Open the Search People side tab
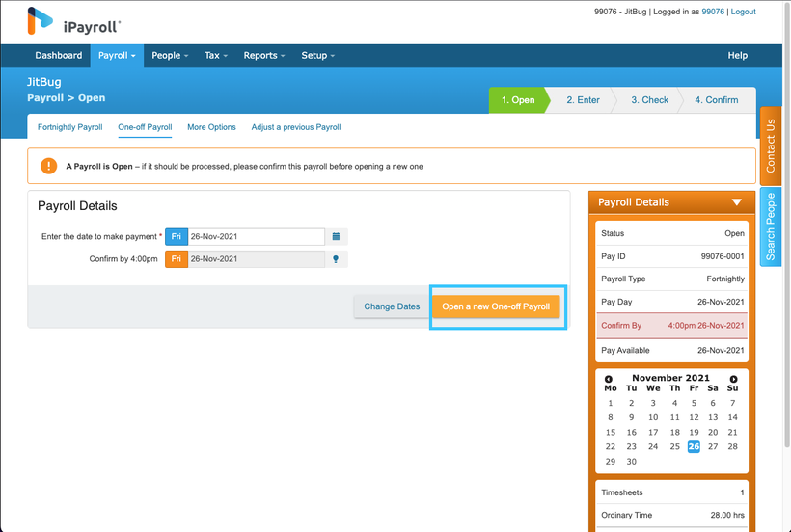 (x=771, y=226)
